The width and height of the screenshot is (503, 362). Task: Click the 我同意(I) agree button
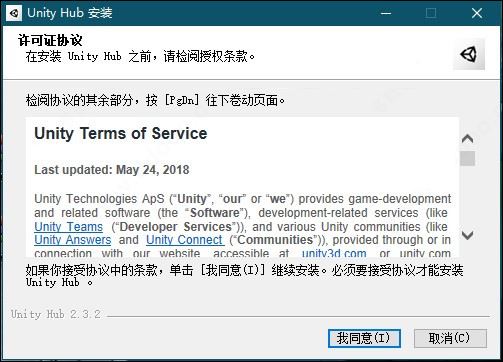coord(364,338)
